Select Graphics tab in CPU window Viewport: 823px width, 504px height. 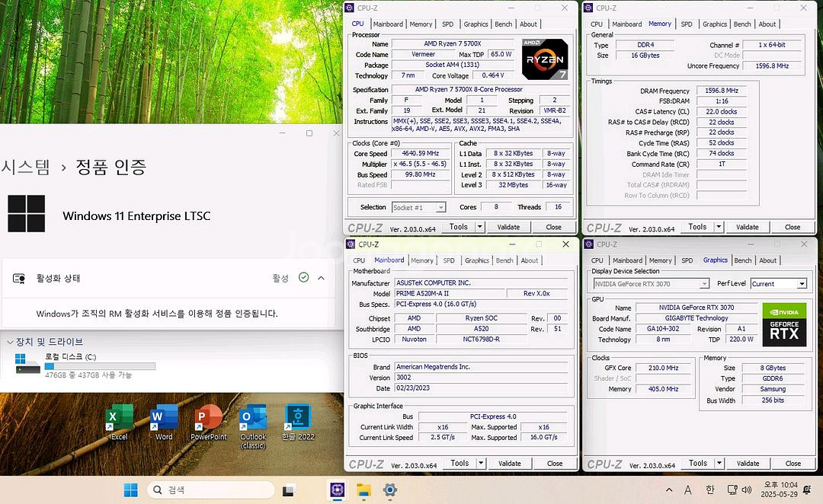(x=476, y=24)
